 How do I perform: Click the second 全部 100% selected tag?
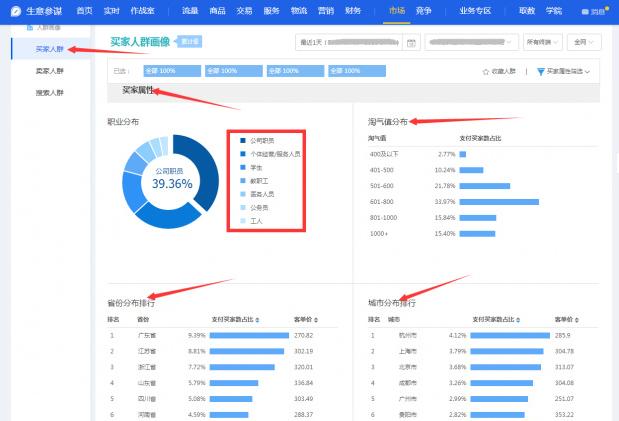tap(234, 71)
